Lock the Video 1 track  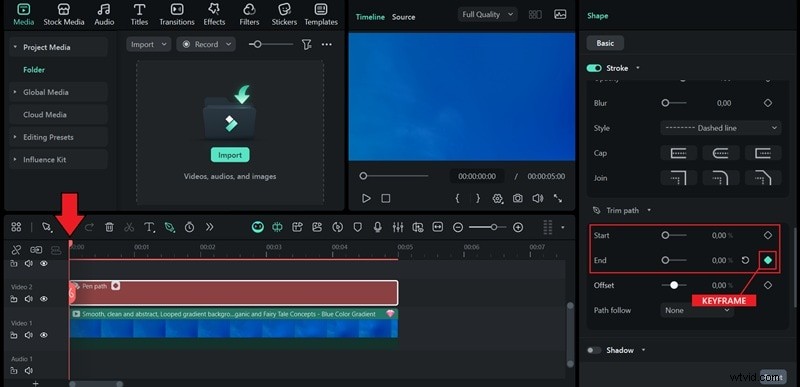(14, 335)
